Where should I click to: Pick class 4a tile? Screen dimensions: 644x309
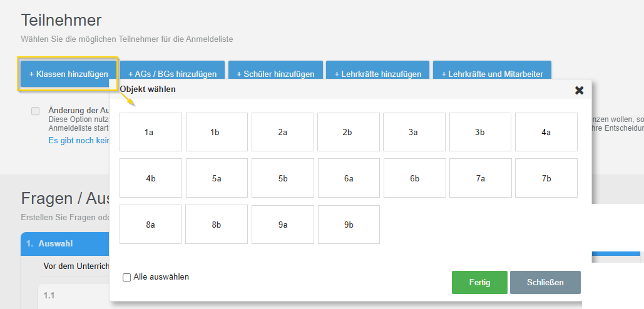click(546, 132)
